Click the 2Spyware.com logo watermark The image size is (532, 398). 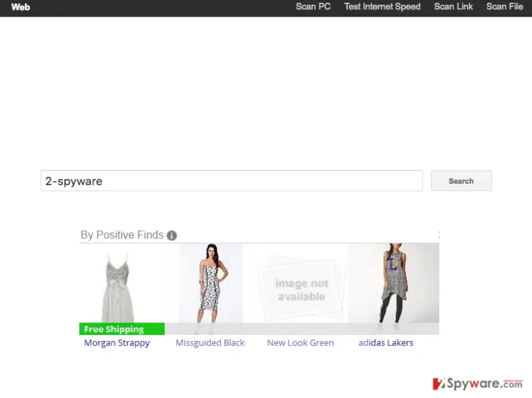pos(478,383)
